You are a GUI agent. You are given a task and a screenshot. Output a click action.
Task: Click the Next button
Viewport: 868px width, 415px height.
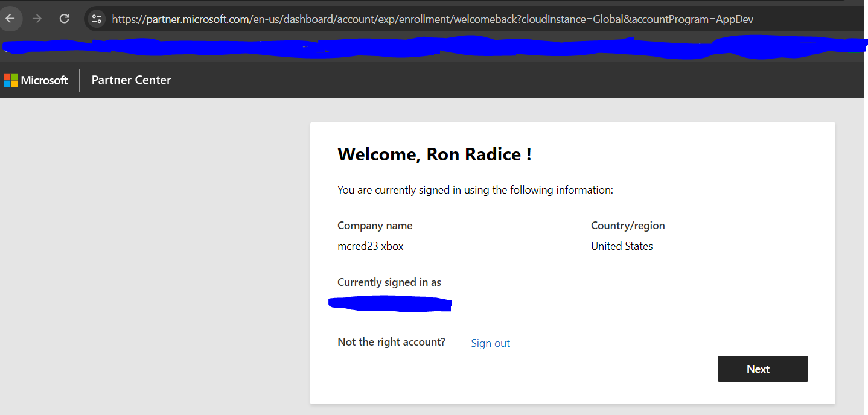762,369
